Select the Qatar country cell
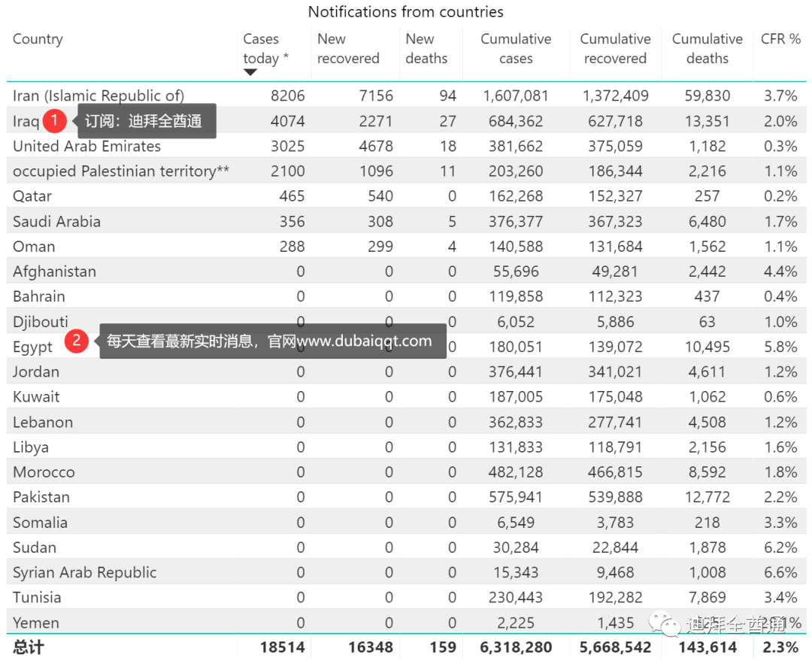The height and width of the screenshot is (661, 812). [x=32, y=196]
